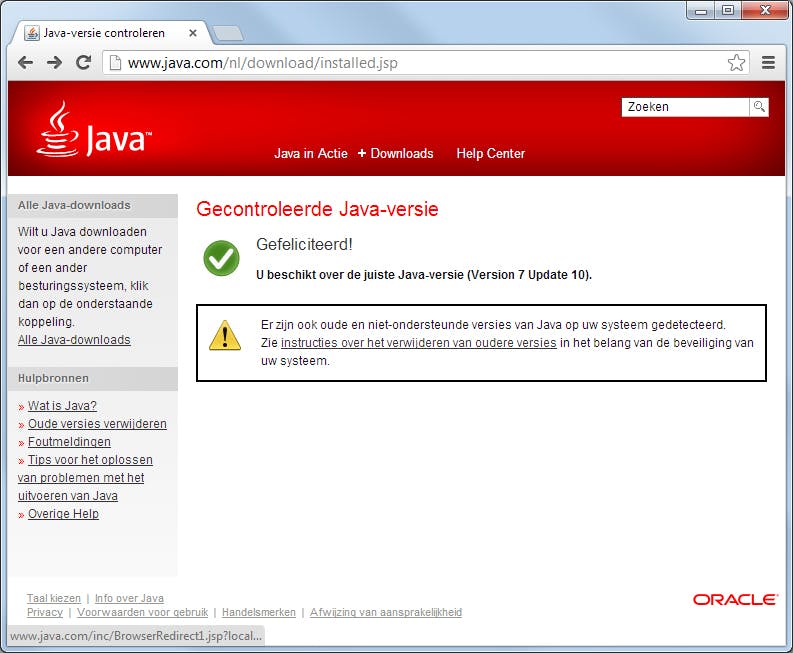Click the magnifier search icon
Image resolution: width=793 pixels, height=653 pixels.
pos(759,107)
